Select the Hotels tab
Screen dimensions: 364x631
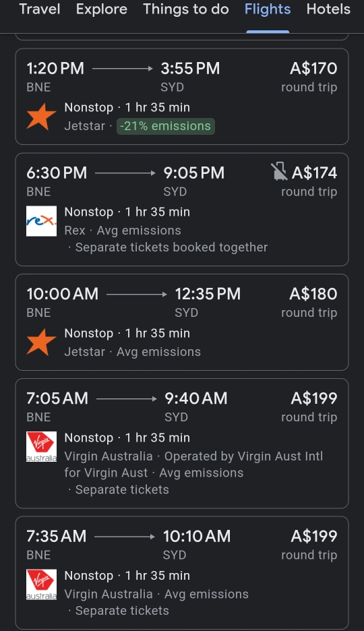[x=328, y=9]
